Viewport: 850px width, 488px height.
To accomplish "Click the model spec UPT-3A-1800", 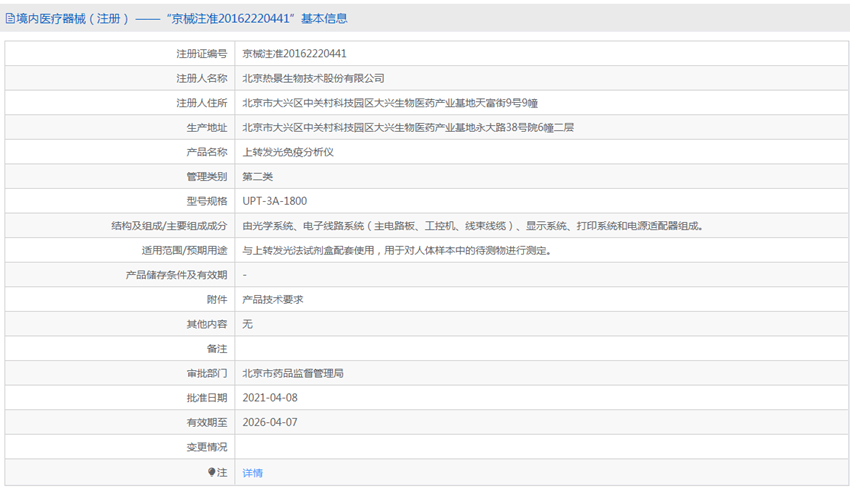I will (275, 201).
